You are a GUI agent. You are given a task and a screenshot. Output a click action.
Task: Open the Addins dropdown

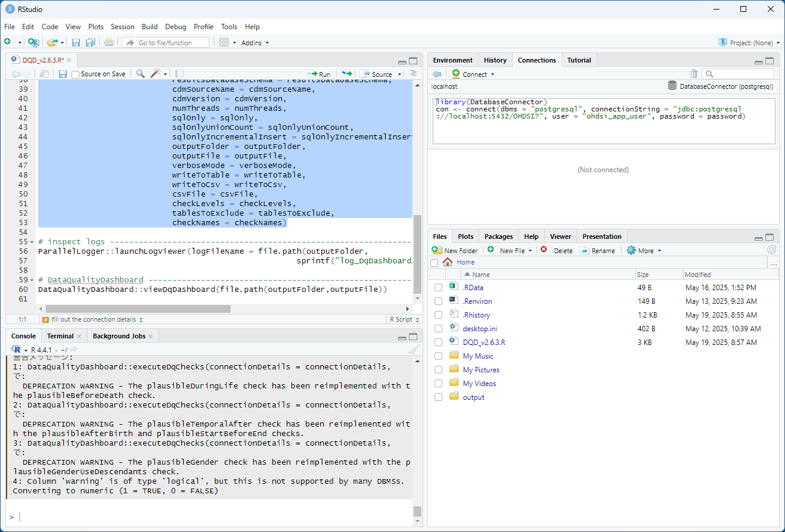tap(255, 43)
